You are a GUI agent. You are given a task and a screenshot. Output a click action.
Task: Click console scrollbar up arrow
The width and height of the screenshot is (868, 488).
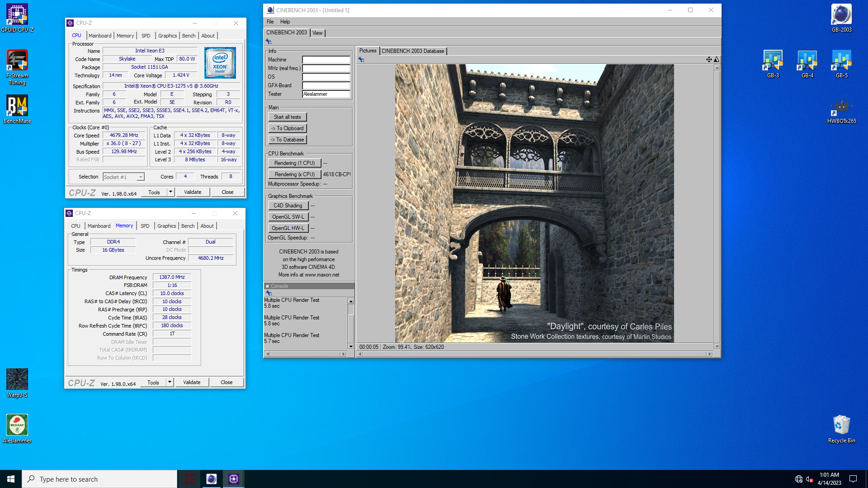click(x=351, y=301)
